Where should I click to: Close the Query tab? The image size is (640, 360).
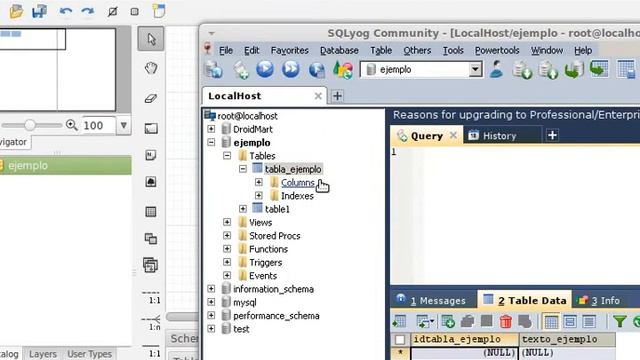click(x=453, y=135)
